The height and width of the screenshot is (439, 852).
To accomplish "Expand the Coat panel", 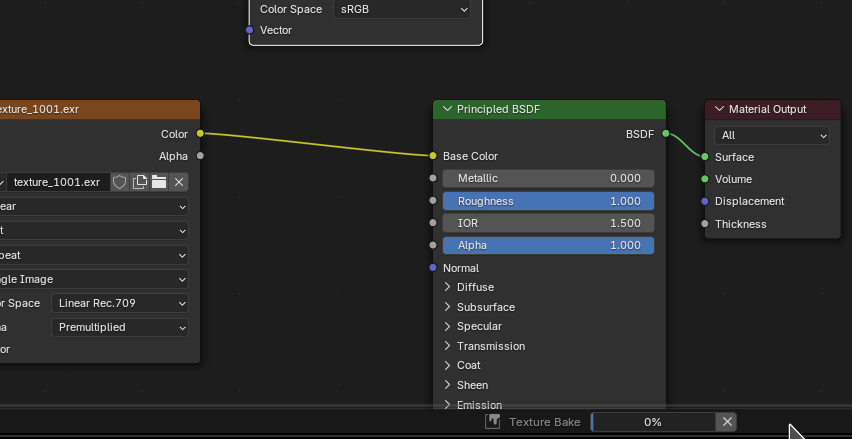I will tap(448, 365).
